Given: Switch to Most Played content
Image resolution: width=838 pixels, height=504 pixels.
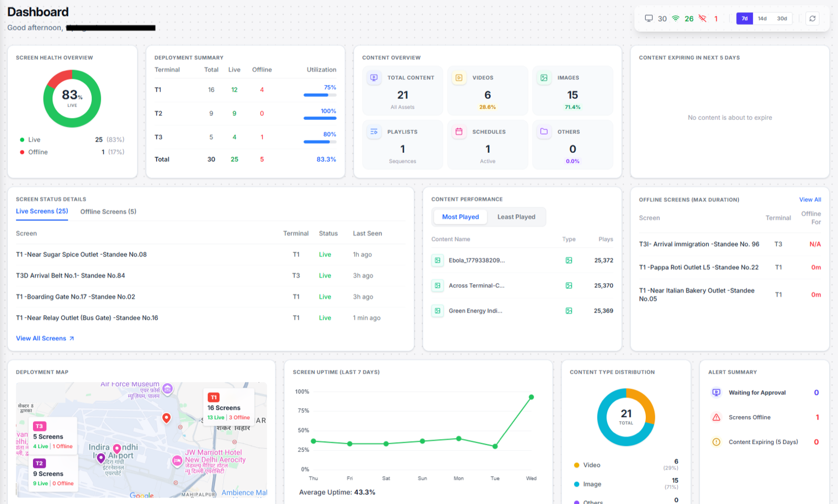Looking at the screenshot, I should click(x=460, y=217).
